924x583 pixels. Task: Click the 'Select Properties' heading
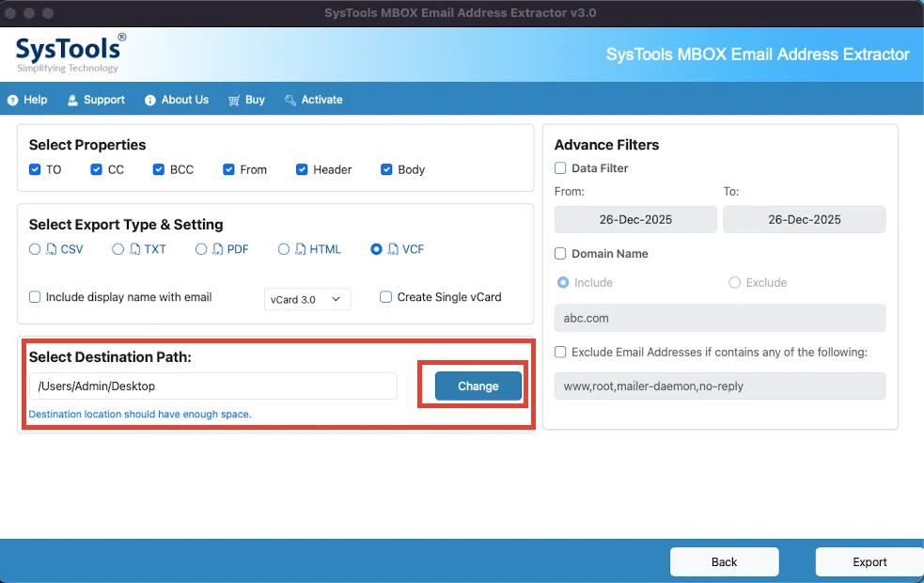[87, 145]
